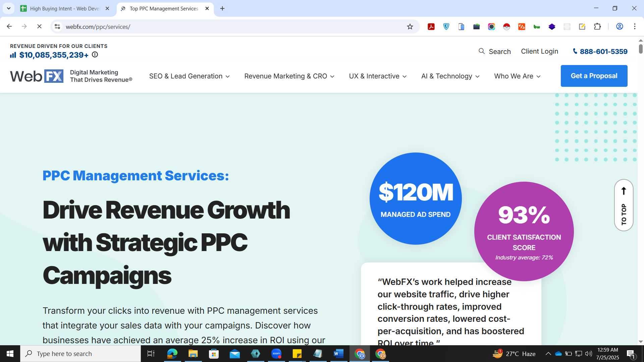Screen dimensions: 644x362
Task: Go to Client Login
Action: tap(539, 51)
